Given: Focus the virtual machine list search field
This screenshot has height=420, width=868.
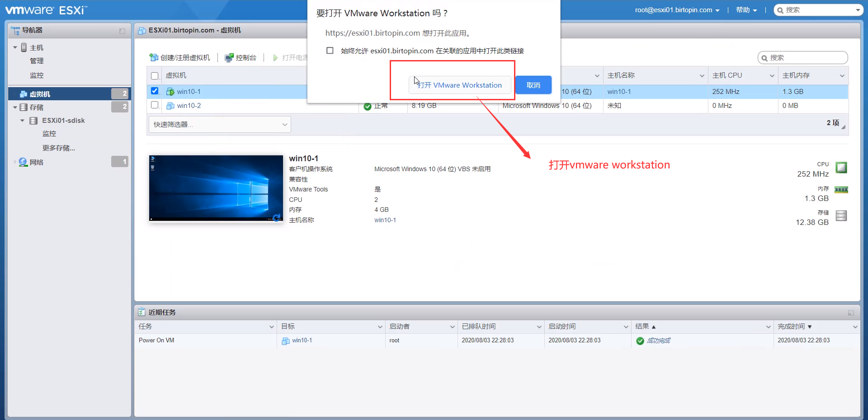Looking at the screenshot, I should click(803, 58).
